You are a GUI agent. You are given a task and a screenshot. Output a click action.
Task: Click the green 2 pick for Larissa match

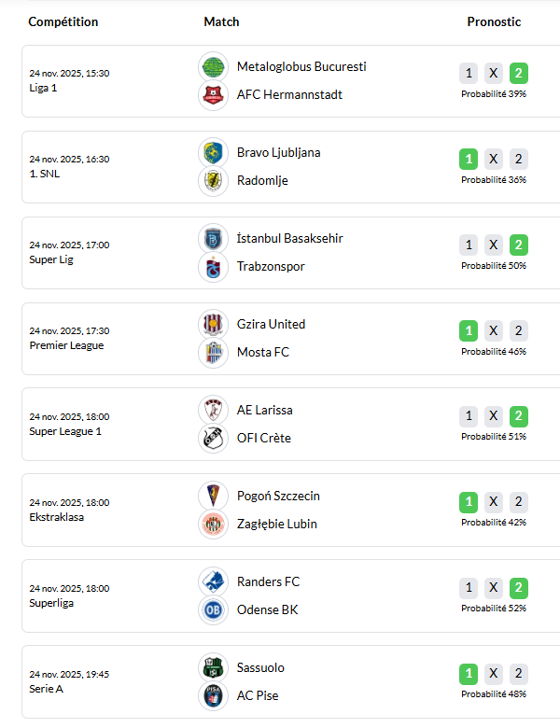[x=519, y=417]
